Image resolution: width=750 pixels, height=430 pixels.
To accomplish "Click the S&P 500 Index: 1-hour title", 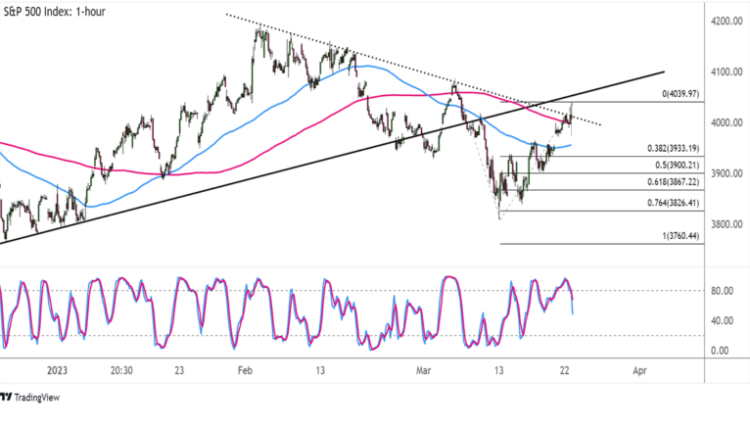I will [56, 12].
